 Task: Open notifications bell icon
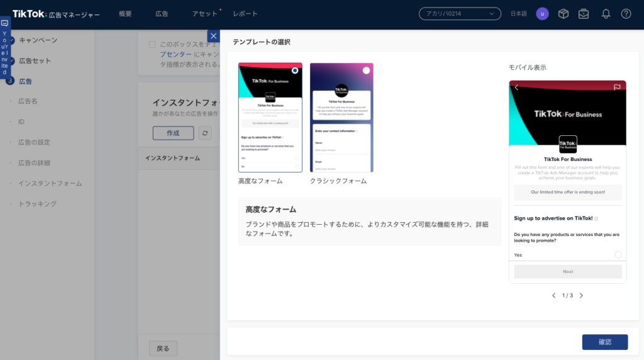[606, 14]
